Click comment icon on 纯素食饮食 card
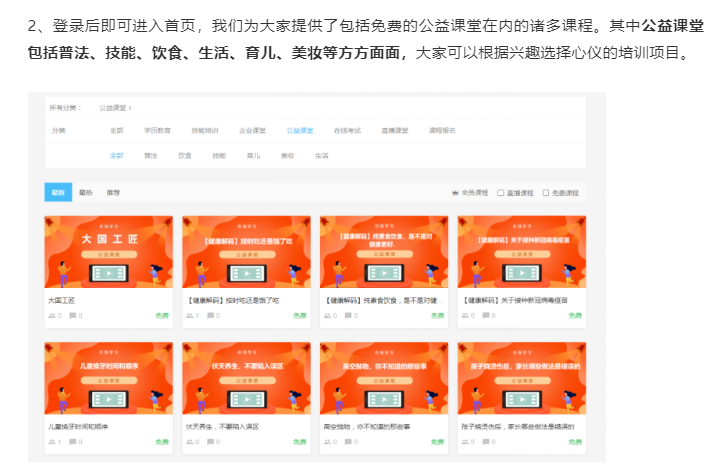The height and width of the screenshot is (469, 714). [x=348, y=316]
